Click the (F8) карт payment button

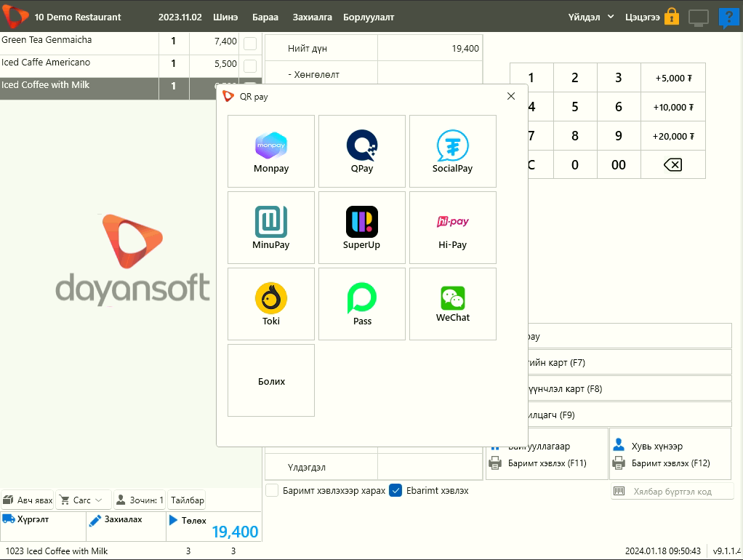coord(630,388)
